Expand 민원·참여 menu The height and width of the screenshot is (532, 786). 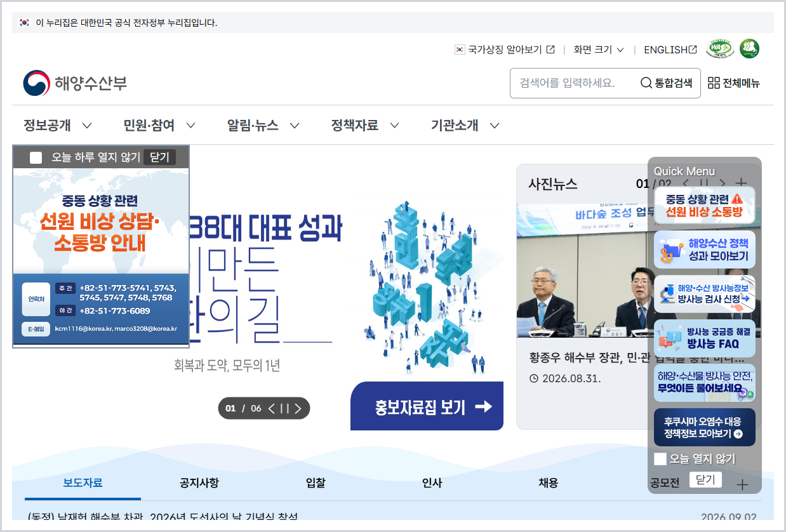[159, 125]
